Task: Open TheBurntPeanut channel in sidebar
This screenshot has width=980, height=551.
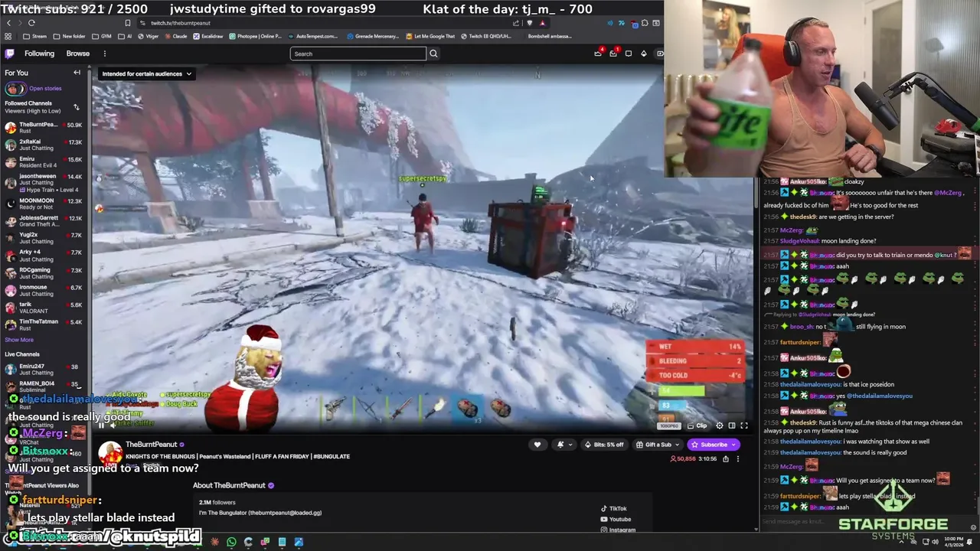Action: click(x=44, y=128)
